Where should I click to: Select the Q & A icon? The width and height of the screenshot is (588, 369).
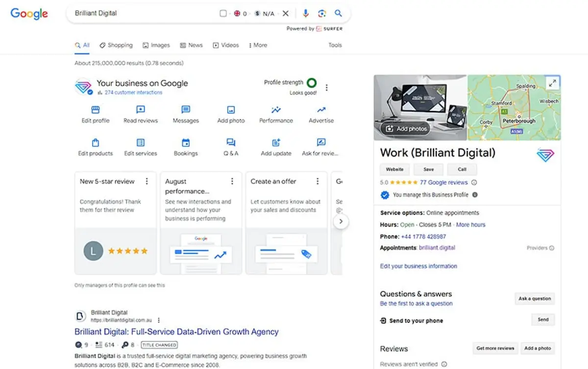(230, 145)
